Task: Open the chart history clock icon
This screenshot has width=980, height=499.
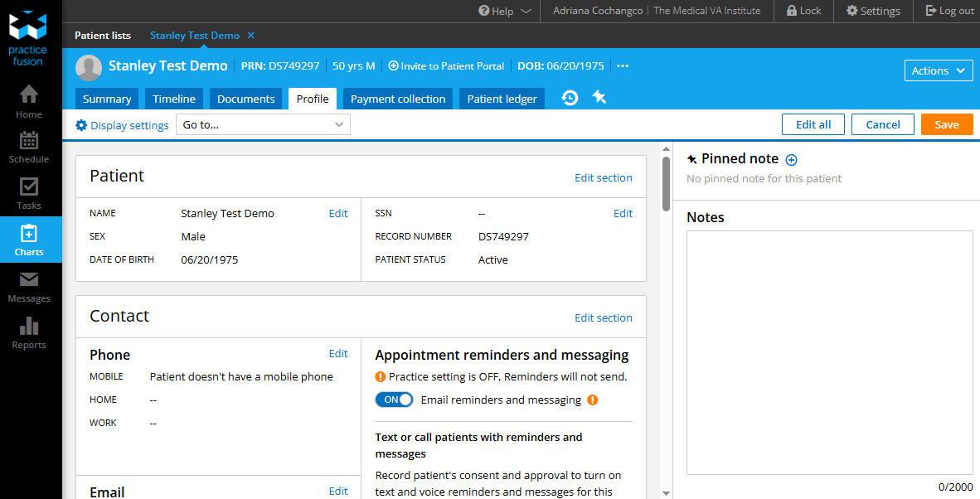Action: 570,98
